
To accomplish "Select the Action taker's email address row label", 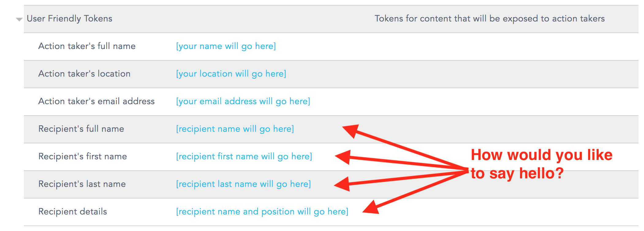I will (x=97, y=101).
